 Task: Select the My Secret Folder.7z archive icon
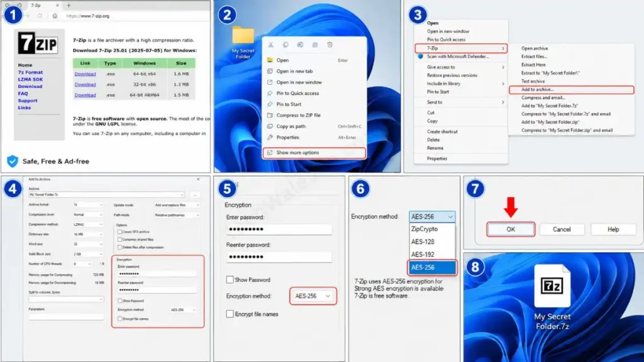pyautogui.click(x=552, y=298)
